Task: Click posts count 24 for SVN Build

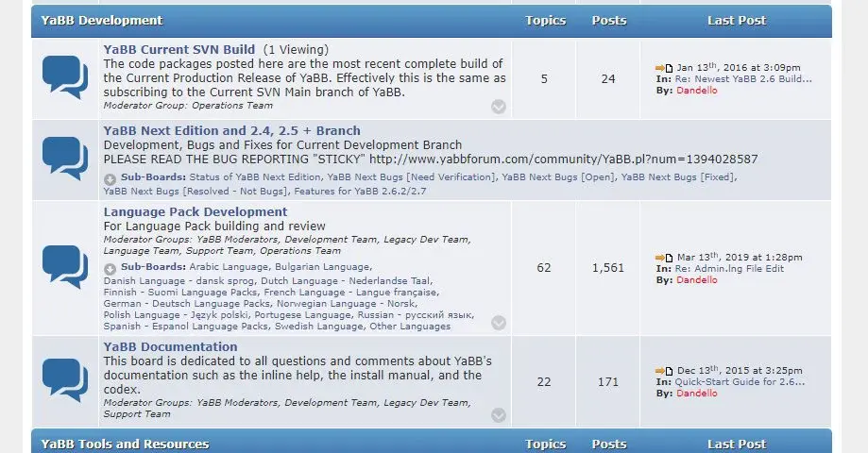Action: click(608, 79)
